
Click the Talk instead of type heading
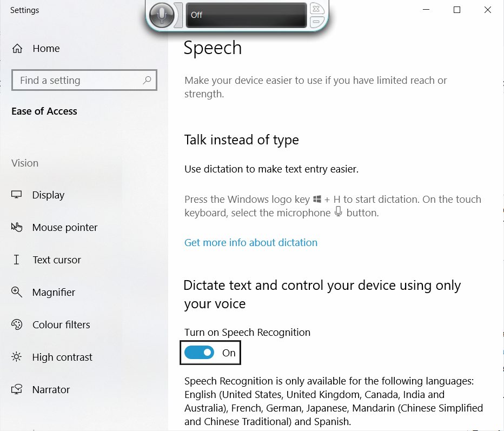click(241, 140)
